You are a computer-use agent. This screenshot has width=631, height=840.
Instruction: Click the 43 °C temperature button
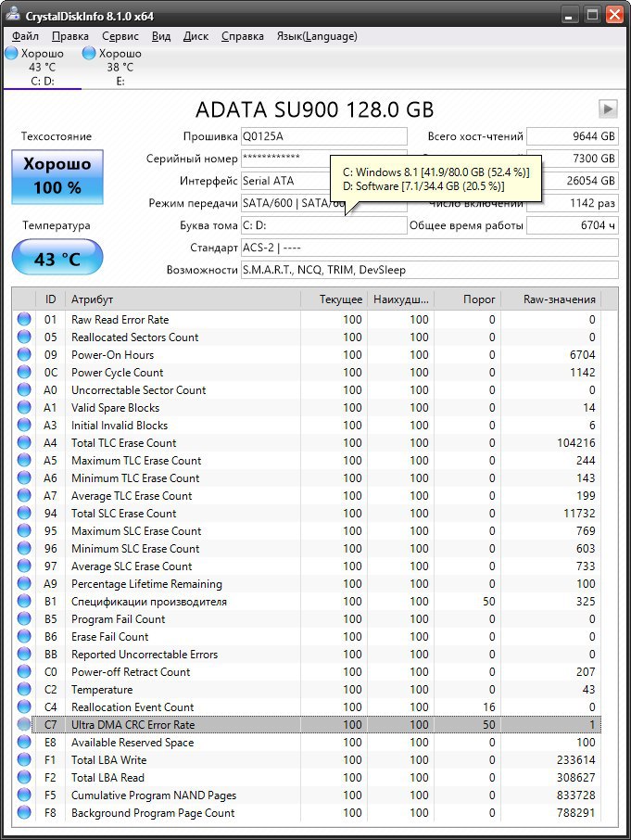coord(57,258)
